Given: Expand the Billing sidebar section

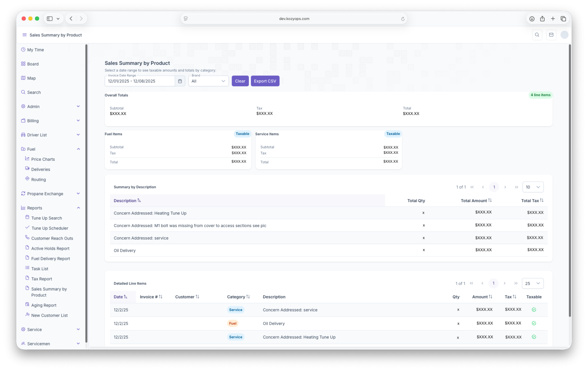Looking at the screenshot, I should (51, 121).
